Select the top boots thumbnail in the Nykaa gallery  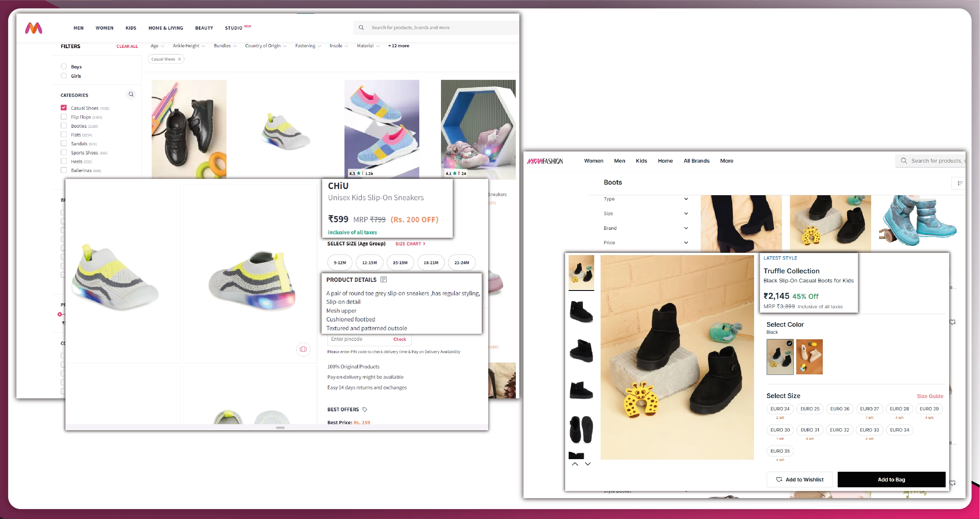581,272
